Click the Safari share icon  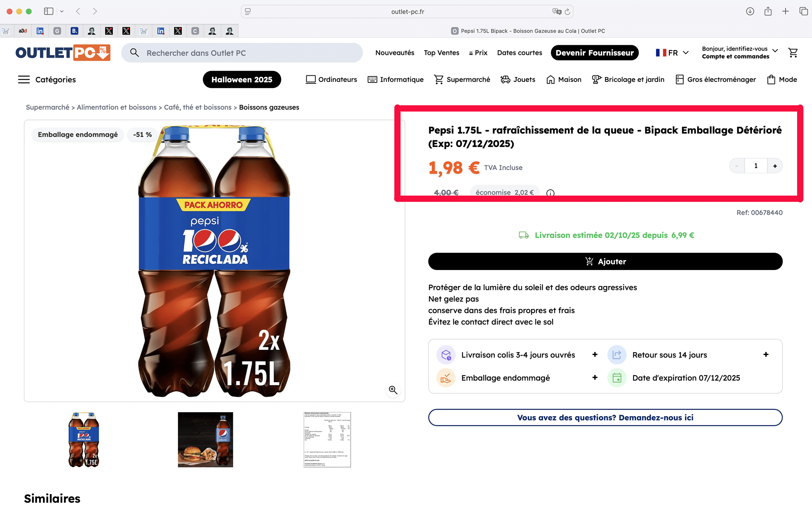click(768, 11)
